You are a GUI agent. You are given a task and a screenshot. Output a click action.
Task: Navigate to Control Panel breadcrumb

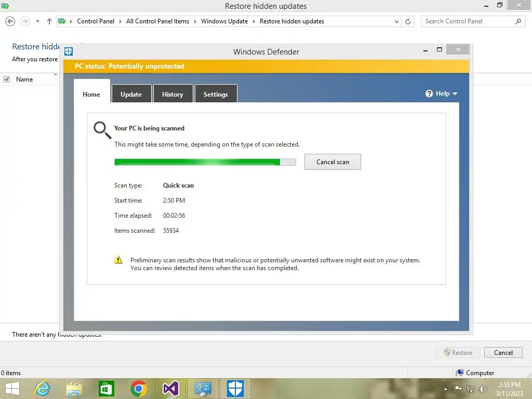tap(96, 21)
